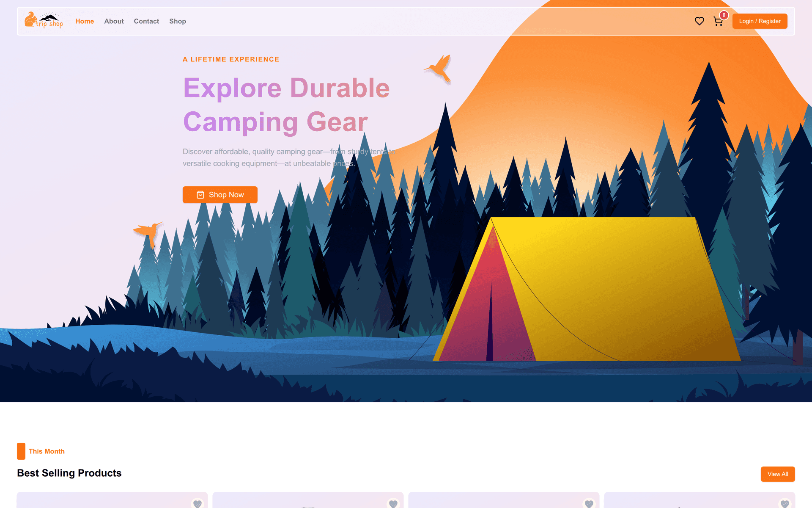Open the About page link
The image size is (812, 508).
(x=114, y=21)
